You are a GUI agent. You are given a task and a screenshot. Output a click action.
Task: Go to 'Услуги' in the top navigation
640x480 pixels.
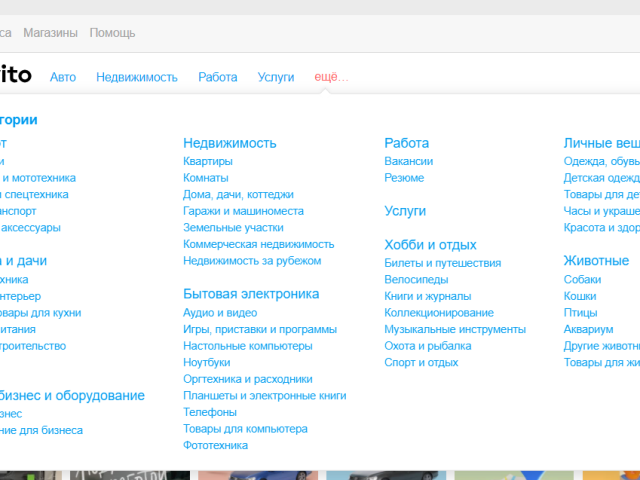click(276, 77)
